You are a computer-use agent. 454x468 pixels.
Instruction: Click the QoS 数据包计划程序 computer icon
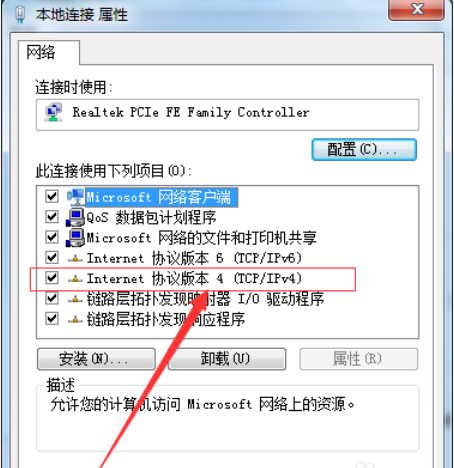click(76, 218)
